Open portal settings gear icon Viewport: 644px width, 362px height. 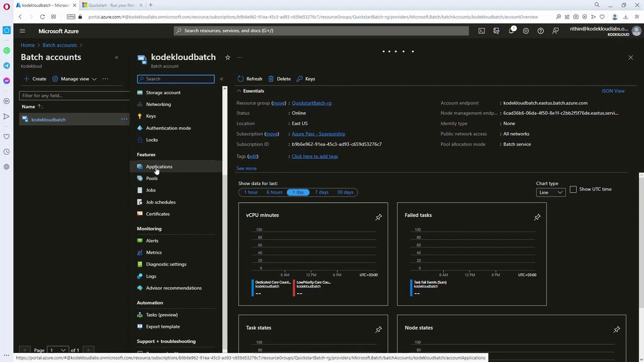[526, 31]
